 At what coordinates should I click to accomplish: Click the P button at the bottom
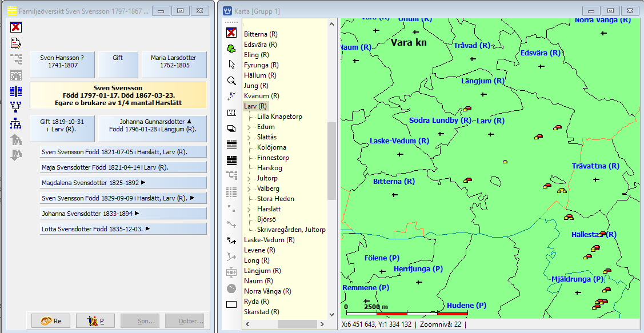pyautogui.click(x=95, y=321)
